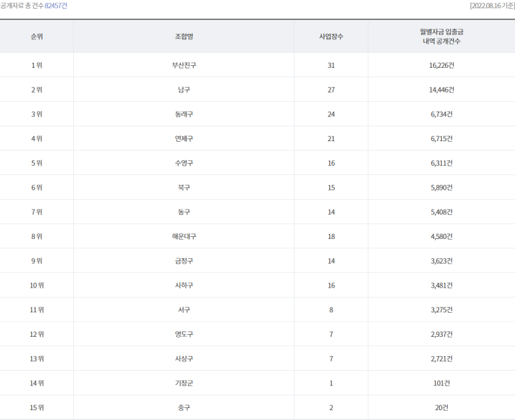
Task: Click the 사상구 row name
Action: 184,359
